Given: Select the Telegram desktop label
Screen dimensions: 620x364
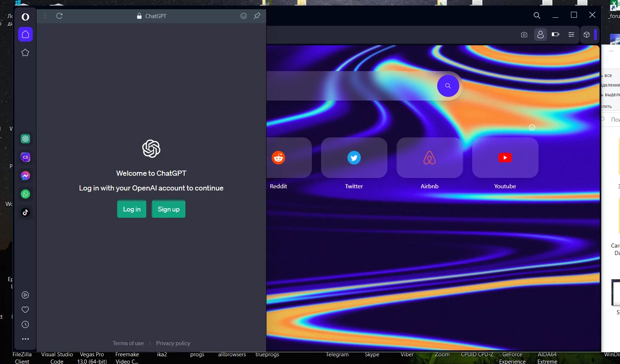Looking at the screenshot, I should (337, 354).
